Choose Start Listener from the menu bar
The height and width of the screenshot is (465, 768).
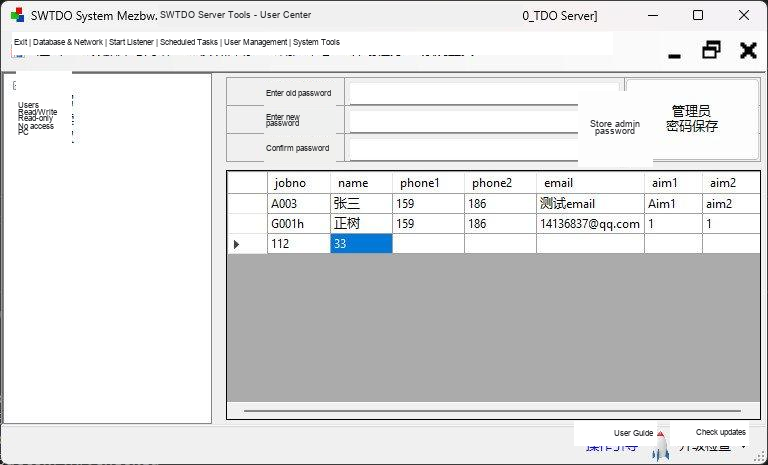131,42
